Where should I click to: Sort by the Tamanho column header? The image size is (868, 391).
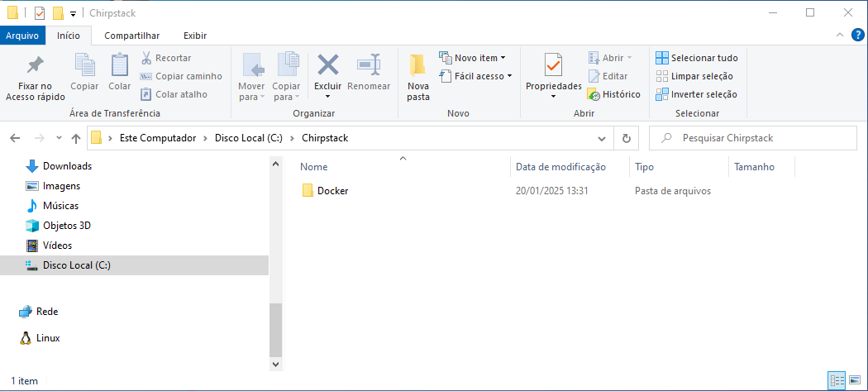click(x=754, y=167)
